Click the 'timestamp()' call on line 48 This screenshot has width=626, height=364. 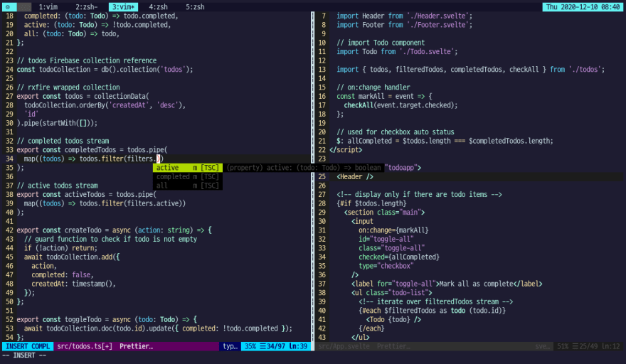pos(92,284)
